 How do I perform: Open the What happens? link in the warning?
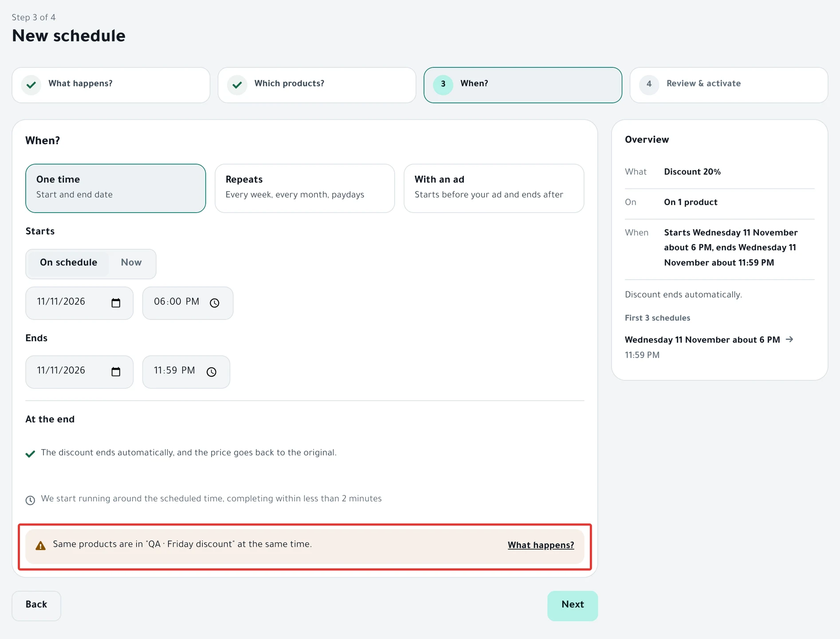point(541,545)
